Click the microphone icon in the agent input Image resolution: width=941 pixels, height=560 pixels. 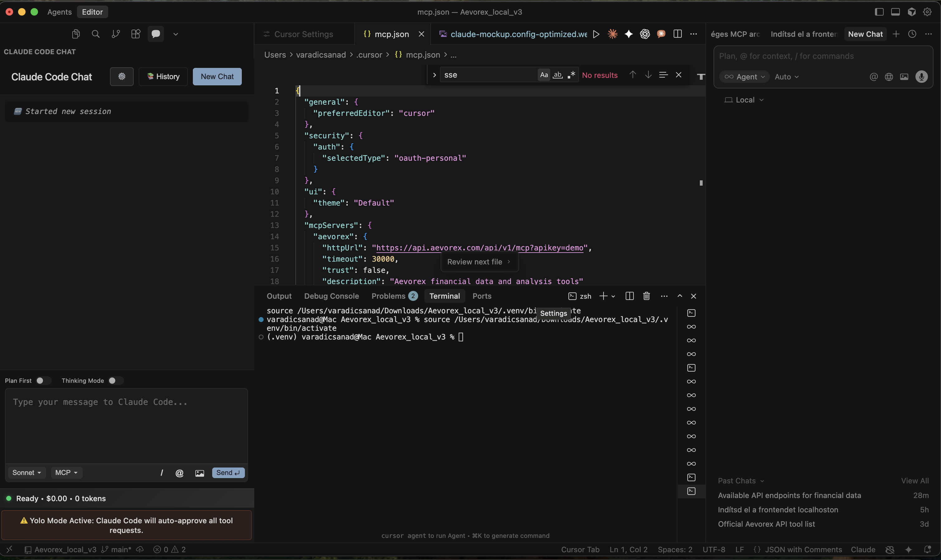(921, 77)
